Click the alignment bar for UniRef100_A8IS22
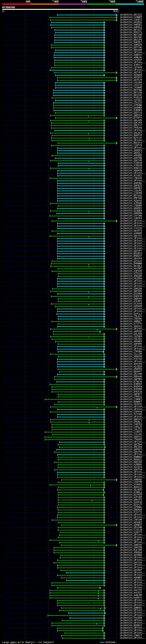Image resolution: width=146 pixels, height=644 pixels. (x=87, y=15)
